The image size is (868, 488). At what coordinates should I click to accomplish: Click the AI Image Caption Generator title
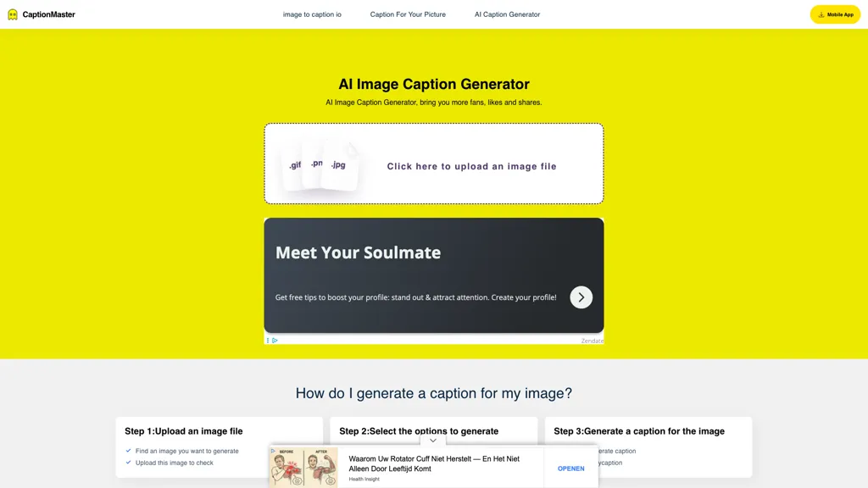434,84
